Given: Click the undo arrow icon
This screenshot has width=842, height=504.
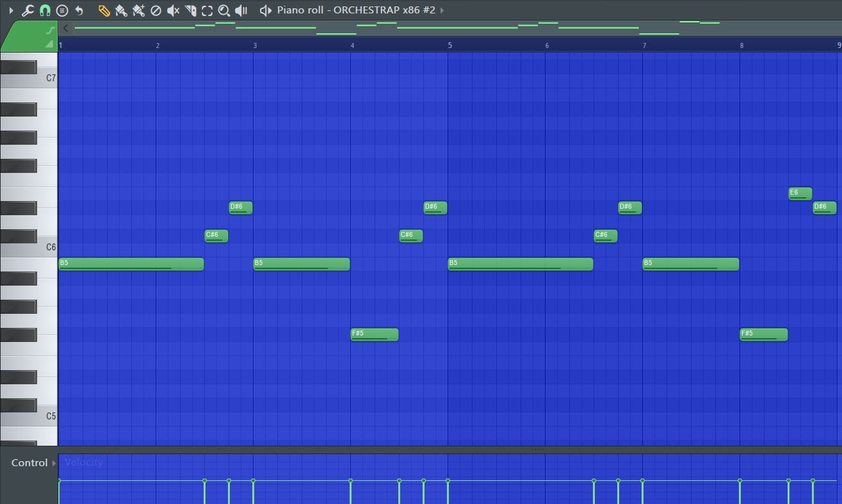Looking at the screenshot, I should tap(79, 10).
